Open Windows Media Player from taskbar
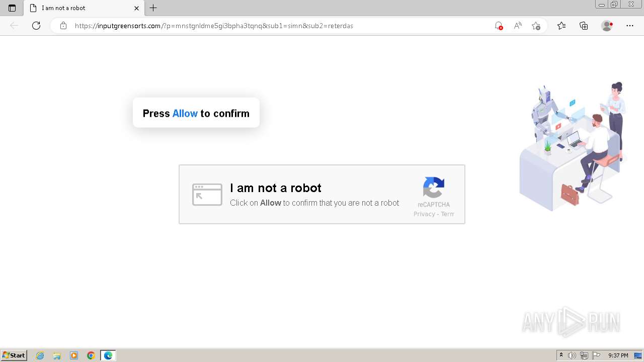Image resolution: width=644 pixels, height=362 pixels. [74, 355]
